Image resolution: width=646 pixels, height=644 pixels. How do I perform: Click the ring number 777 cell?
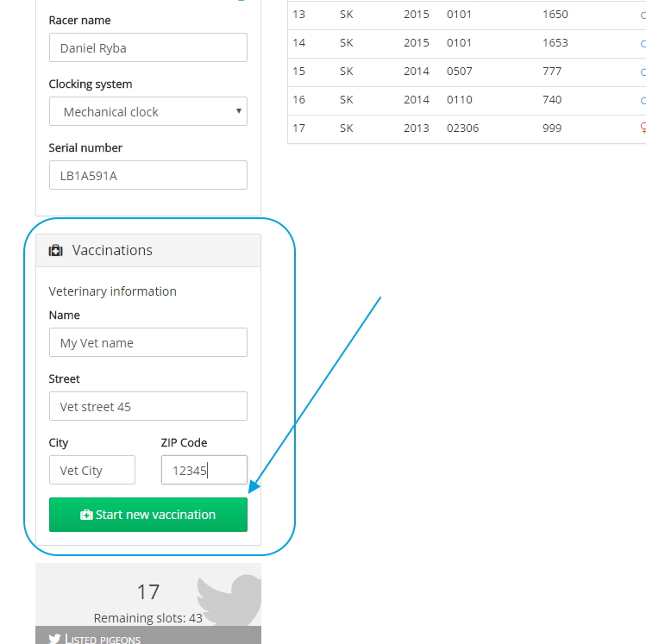click(552, 72)
